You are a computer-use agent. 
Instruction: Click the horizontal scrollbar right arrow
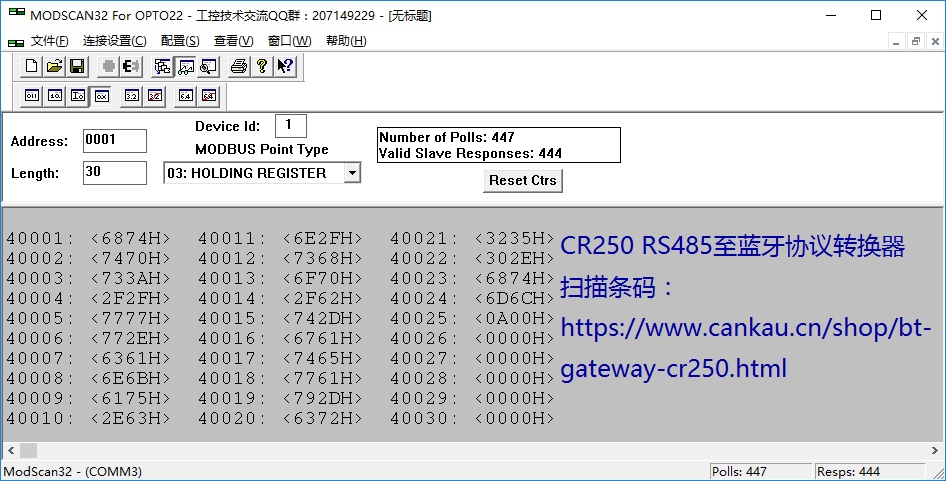[x=935, y=450]
